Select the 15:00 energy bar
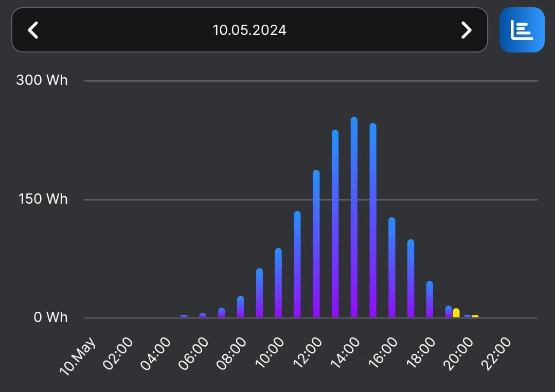 click(373, 220)
